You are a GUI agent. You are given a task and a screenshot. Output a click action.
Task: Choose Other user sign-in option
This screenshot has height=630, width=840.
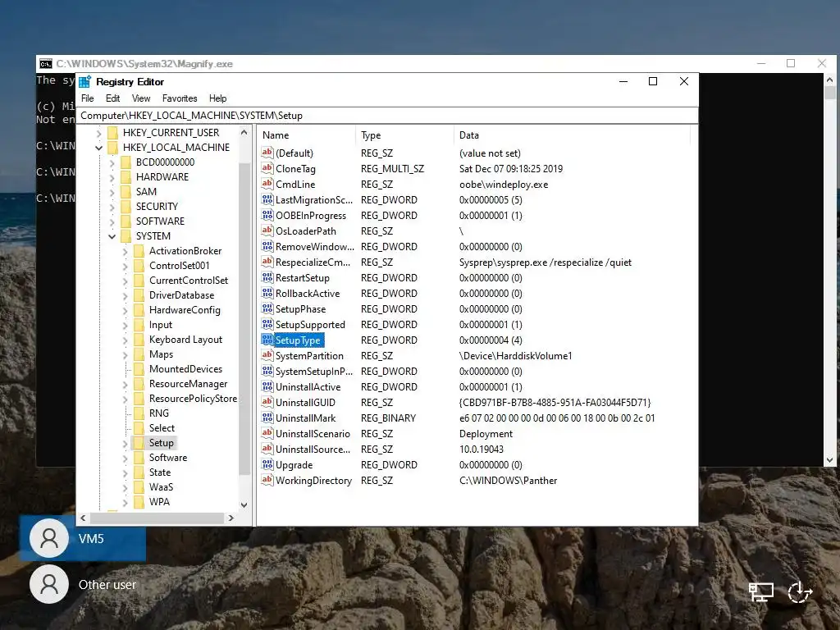point(83,584)
